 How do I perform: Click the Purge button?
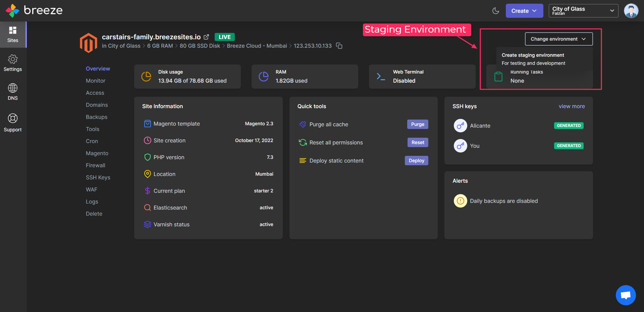pyautogui.click(x=418, y=124)
